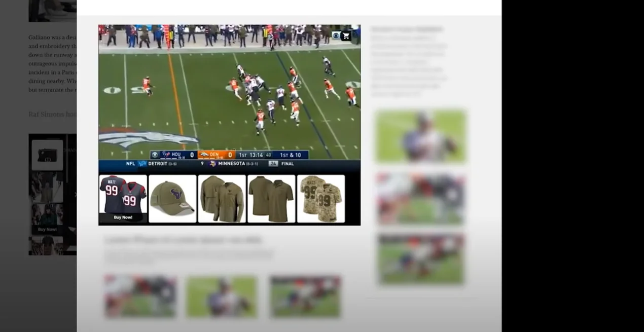Open the middle thumbnail in the right sidebar
644x332 pixels.
click(420, 198)
